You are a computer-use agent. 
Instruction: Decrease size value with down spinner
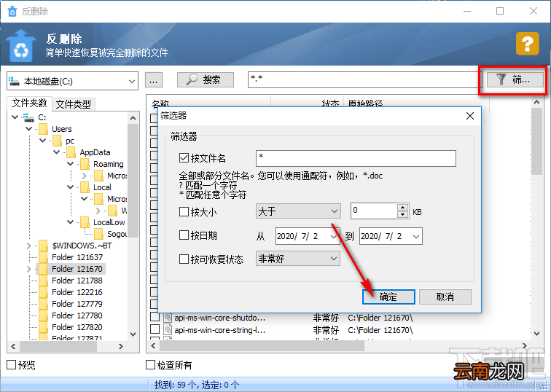(x=403, y=215)
